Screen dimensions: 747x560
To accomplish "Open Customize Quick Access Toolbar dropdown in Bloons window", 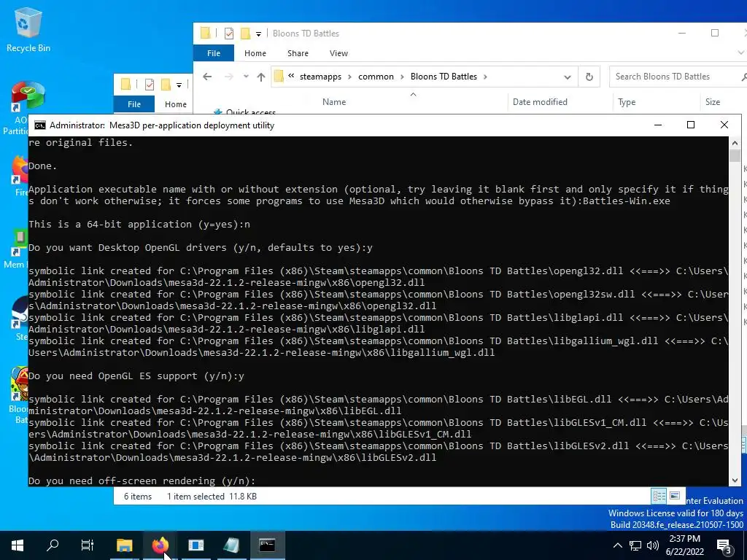I will (259, 34).
